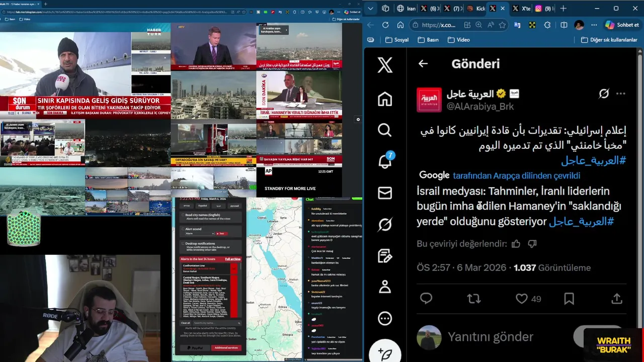The width and height of the screenshot is (644, 362).
Task: Open the workspaces icon in right browser
Action: click(x=385, y=8)
